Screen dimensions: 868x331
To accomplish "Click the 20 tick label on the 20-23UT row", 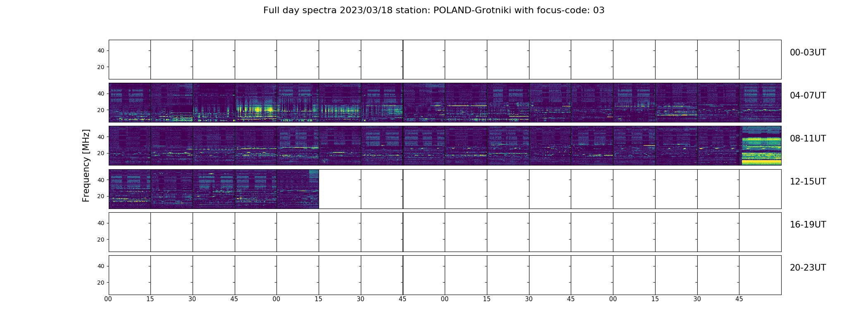I will click(x=101, y=283).
